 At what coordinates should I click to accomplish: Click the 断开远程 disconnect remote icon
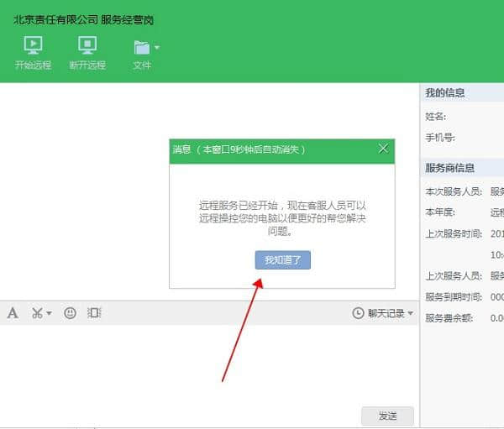pos(87,45)
